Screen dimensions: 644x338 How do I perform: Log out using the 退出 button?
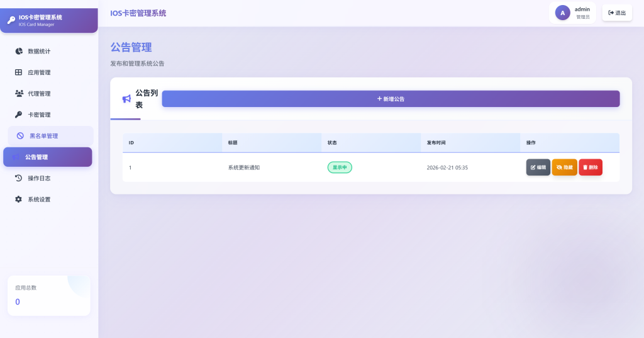[617, 13]
